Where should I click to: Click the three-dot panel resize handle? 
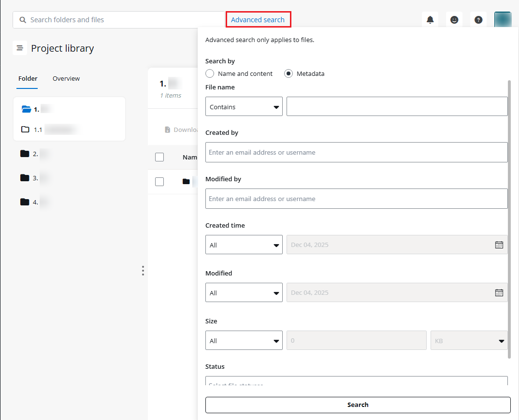(x=143, y=271)
